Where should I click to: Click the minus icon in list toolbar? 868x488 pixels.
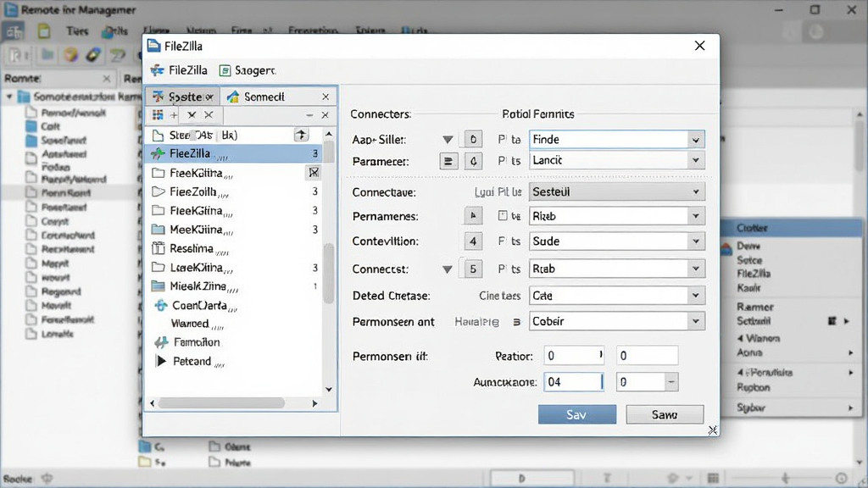(x=309, y=115)
